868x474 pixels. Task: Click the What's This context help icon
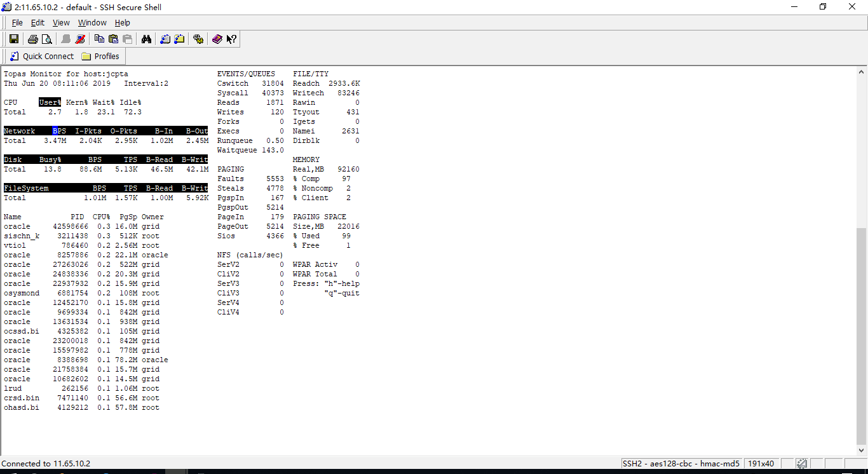click(x=231, y=39)
